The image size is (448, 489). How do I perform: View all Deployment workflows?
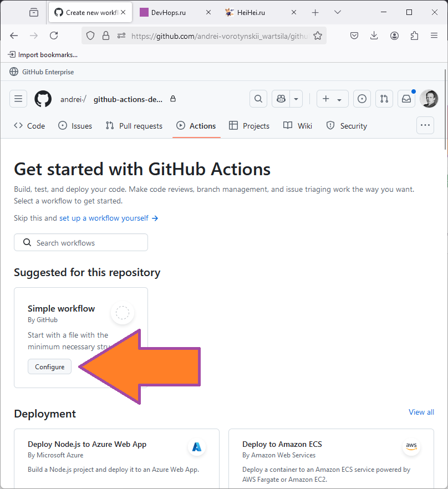(421, 412)
